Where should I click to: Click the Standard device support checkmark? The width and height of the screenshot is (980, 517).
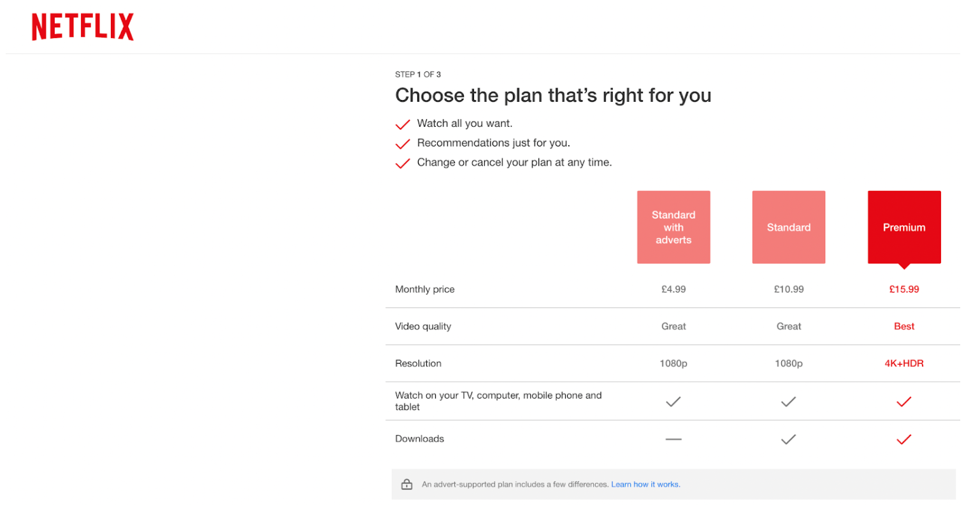click(x=788, y=402)
